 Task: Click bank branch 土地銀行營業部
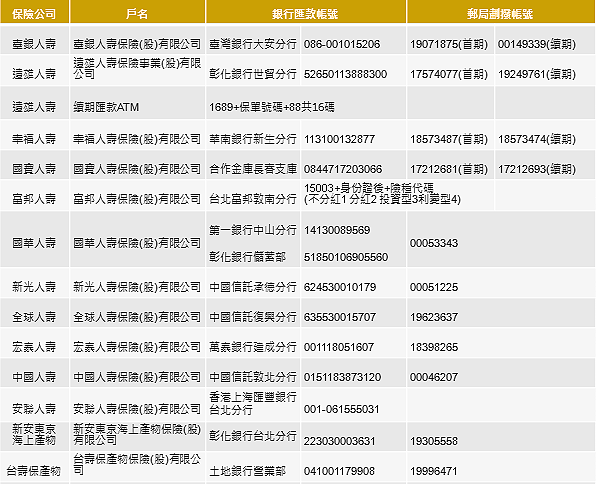(247, 471)
